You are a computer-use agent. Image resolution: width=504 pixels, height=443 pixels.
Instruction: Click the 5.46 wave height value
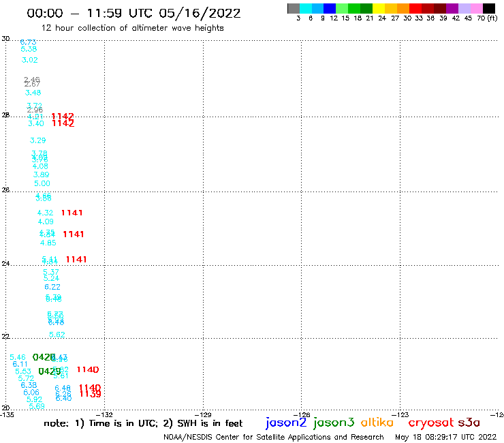17,358
